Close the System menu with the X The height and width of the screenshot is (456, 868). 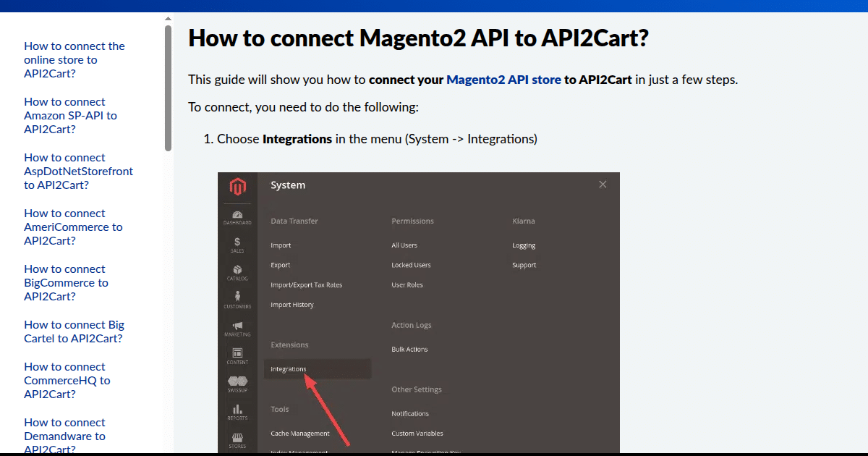click(603, 185)
